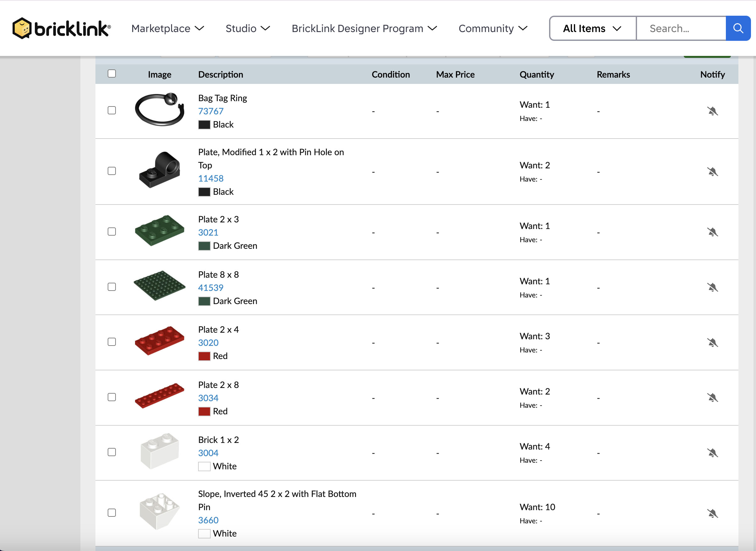Open the All Items search category dropdown
Viewport: 756px width, 551px height.
(592, 28)
